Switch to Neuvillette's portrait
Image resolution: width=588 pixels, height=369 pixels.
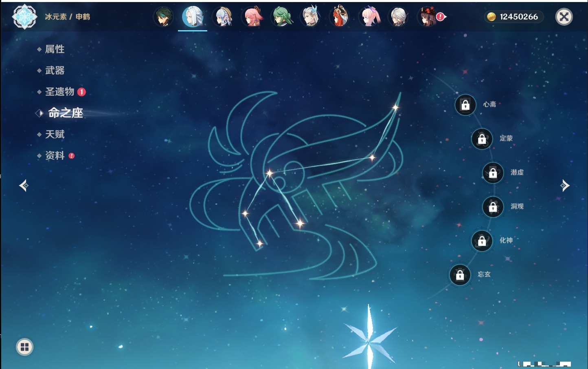[311, 17]
